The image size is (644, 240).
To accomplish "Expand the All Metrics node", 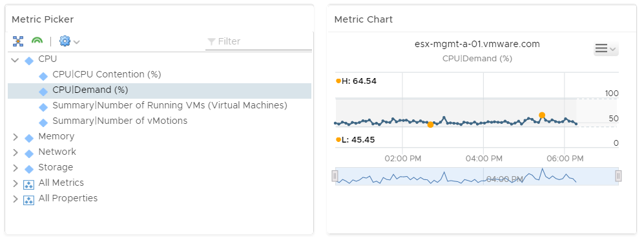I will (16, 184).
